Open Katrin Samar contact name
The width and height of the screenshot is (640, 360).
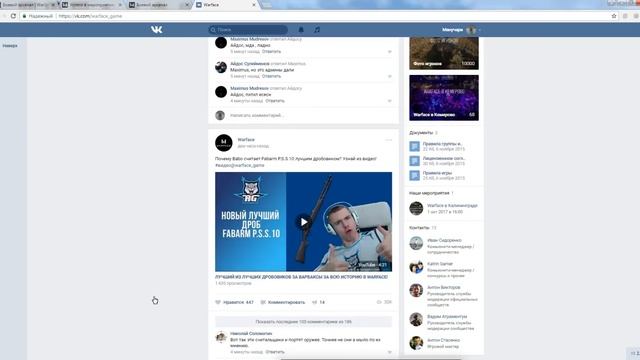[440, 264]
